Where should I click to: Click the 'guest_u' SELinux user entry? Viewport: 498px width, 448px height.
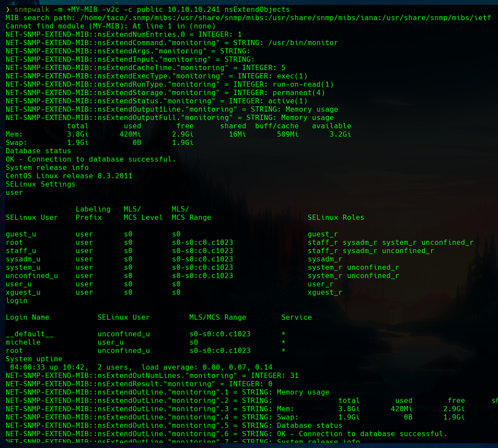[21, 234]
